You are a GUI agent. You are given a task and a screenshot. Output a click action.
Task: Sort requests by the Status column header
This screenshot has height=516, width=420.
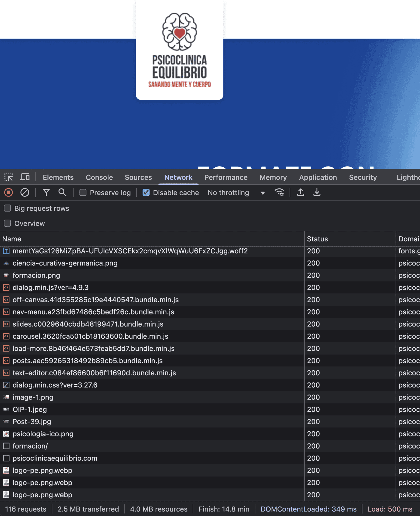pyautogui.click(x=317, y=239)
